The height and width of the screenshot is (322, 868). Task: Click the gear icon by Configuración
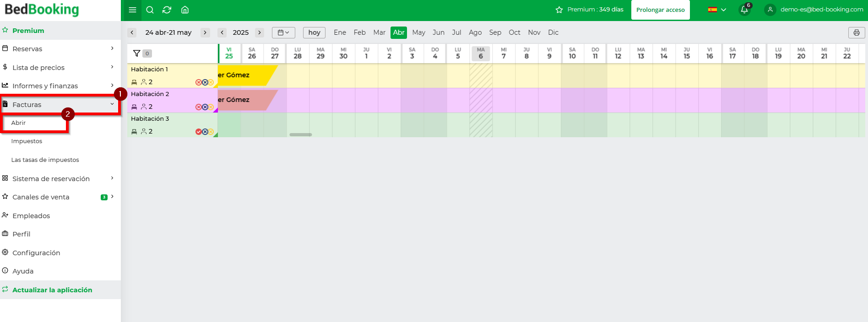coord(5,252)
